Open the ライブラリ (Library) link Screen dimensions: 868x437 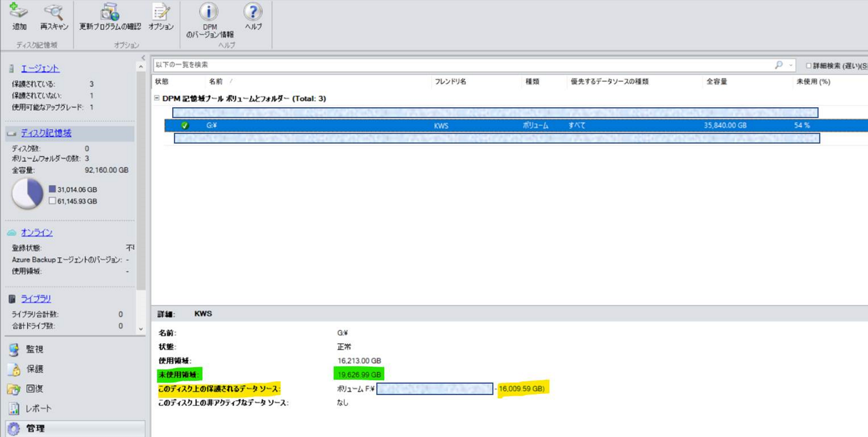point(36,299)
